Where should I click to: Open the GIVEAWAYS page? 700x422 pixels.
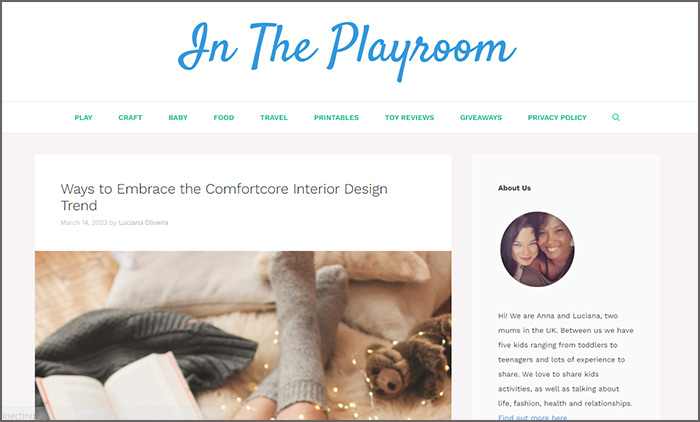click(x=481, y=117)
